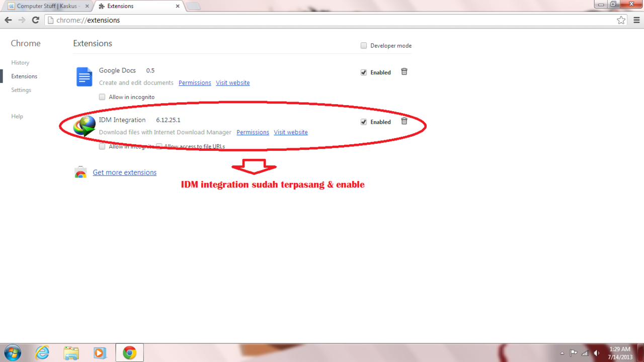Click the network signal tray icon
Viewport: 644px width, 362px height.
(x=585, y=353)
